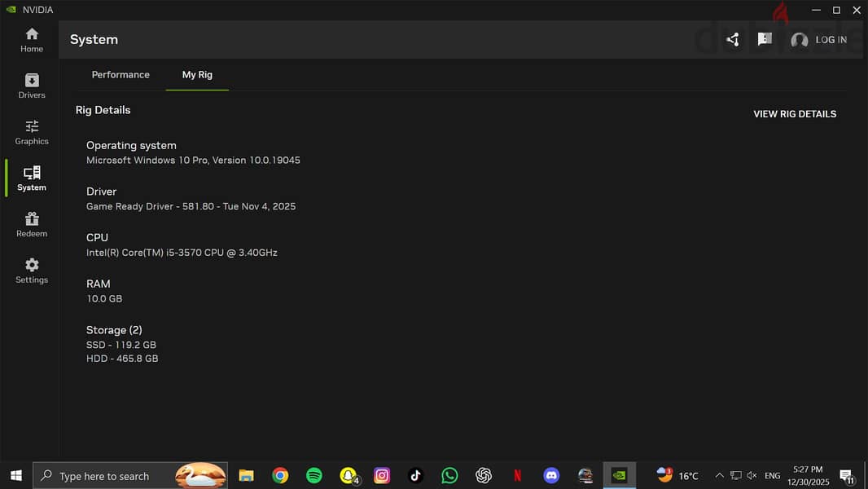Launch Google Chrome from taskbar

pyautogui.click(x=280, y=476)
